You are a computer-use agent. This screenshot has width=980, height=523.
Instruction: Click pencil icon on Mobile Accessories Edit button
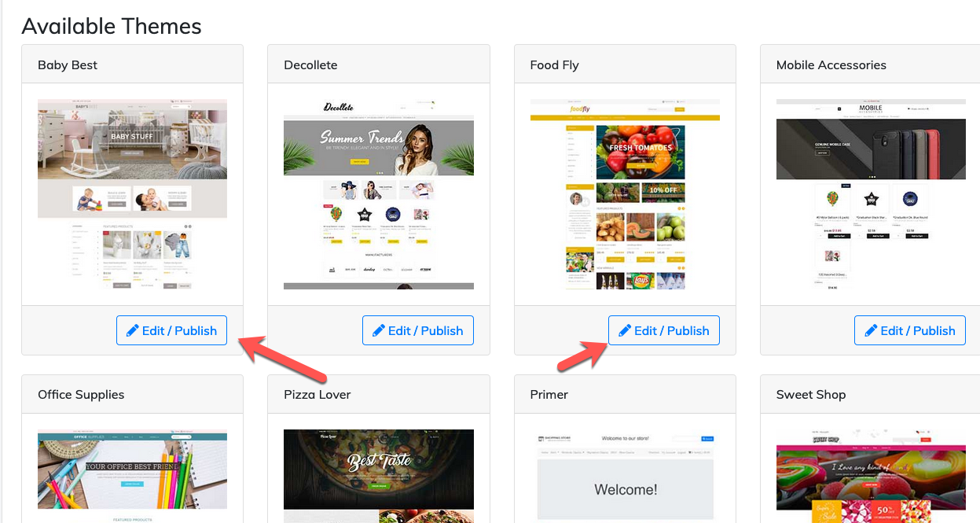point(871,330)
